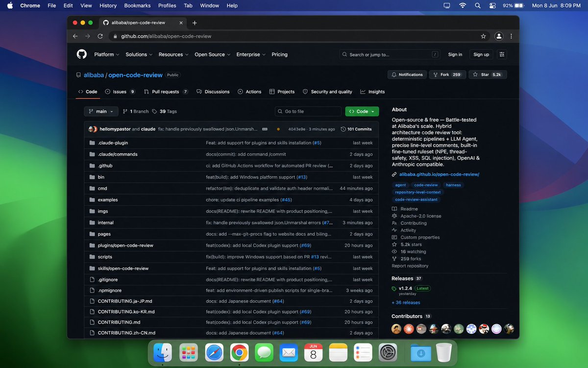Image resolution: width=588 pixels, height=368 pixels.
Task: Click the appearance settings icon beside Sign up
Action: [502, 54]
